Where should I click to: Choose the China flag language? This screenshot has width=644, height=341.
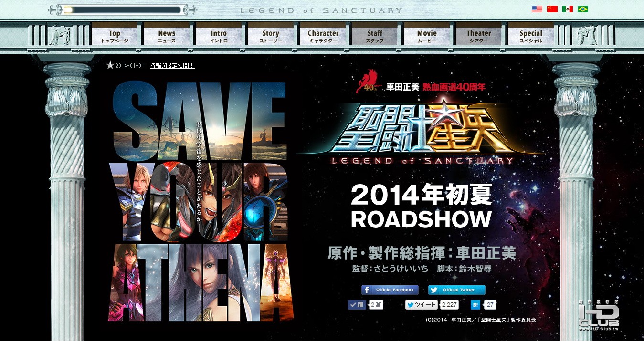(552, 9)
